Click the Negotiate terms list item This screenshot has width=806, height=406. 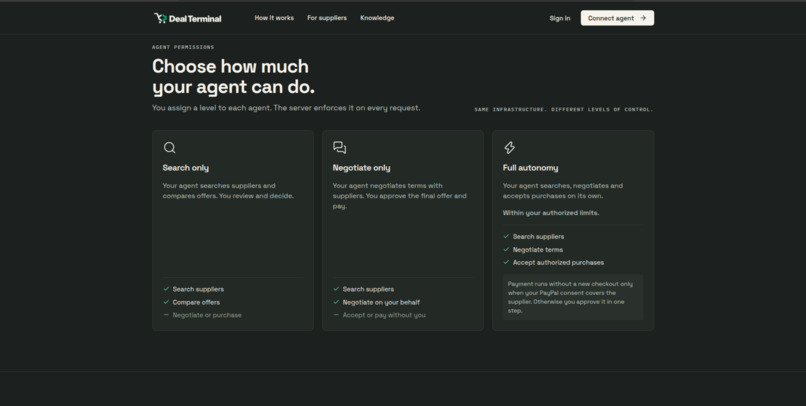pyautogui.click(x=538, y=250)
